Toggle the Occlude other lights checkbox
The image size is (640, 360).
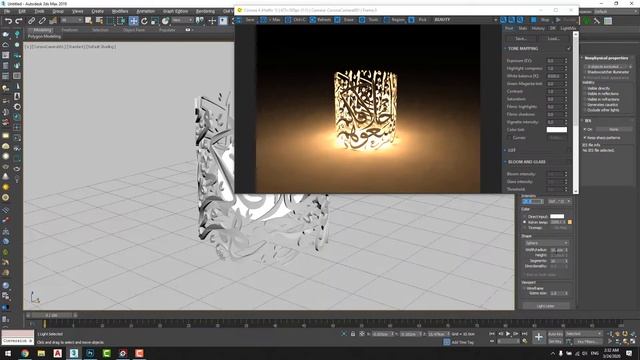click(x=585, y=110)
